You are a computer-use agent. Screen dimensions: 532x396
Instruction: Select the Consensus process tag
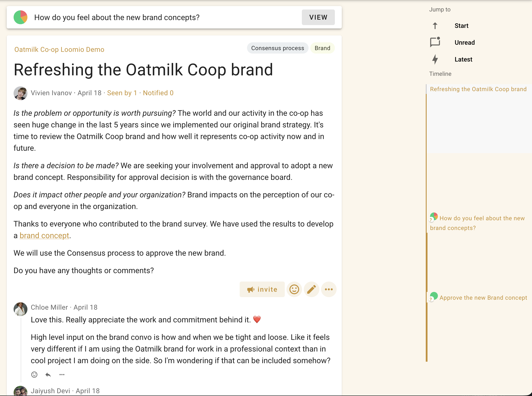(x=277, y=48)
